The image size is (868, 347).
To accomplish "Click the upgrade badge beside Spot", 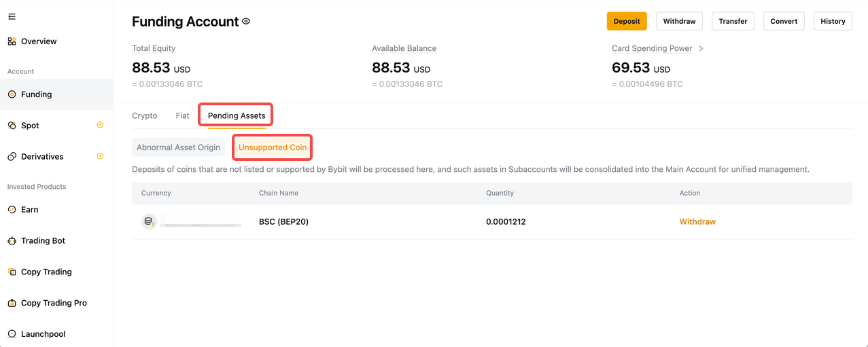I will point(100,125).
